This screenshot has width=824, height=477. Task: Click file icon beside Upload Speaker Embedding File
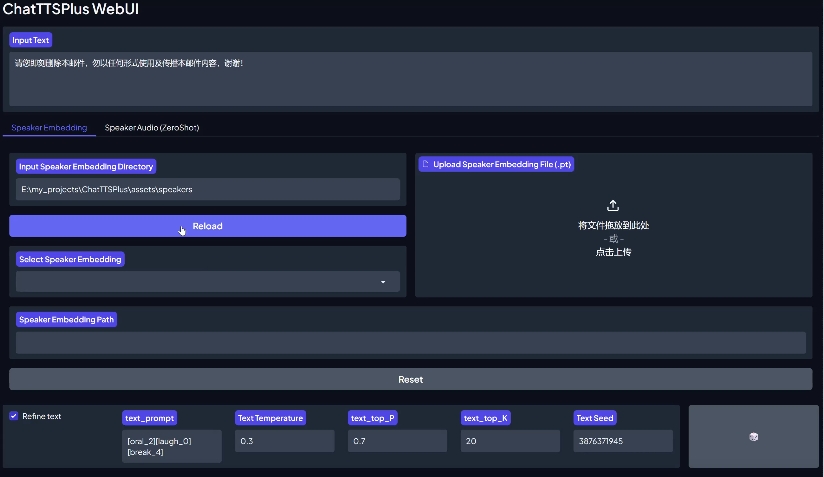click(x=425, y=164)
